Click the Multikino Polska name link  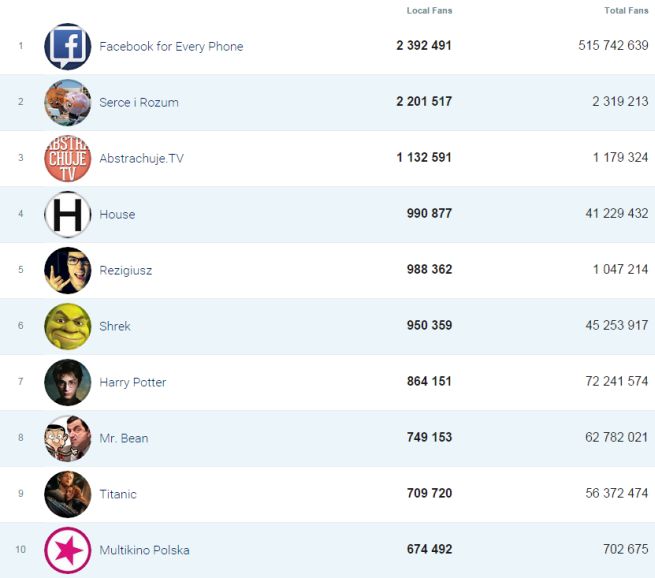[144, 551]
